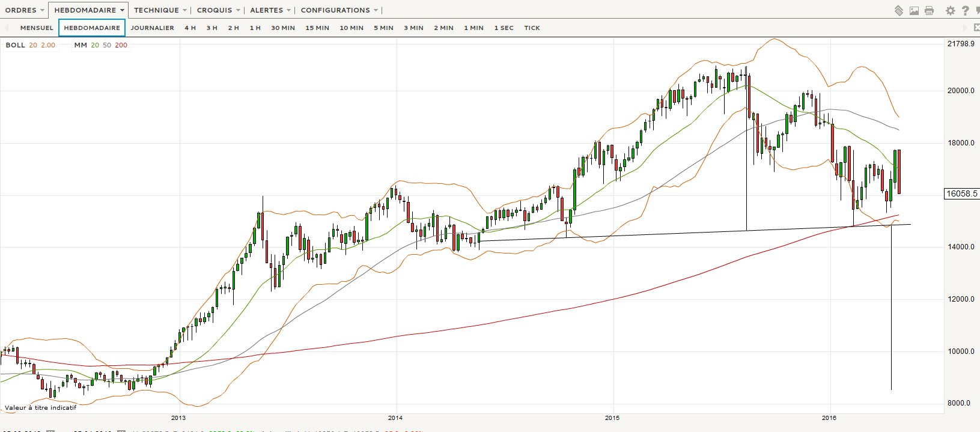Open the CONFIGURATIONS dropdown menu
Viewport: 980px width, 432px height.
(x=339, y=10)
